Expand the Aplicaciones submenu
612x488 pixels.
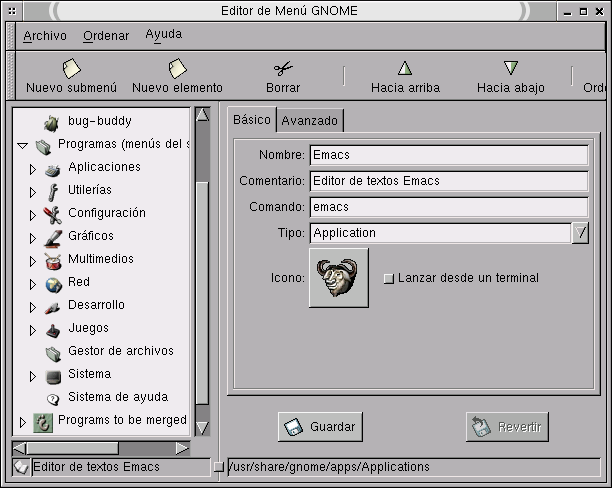coord(33,169)
